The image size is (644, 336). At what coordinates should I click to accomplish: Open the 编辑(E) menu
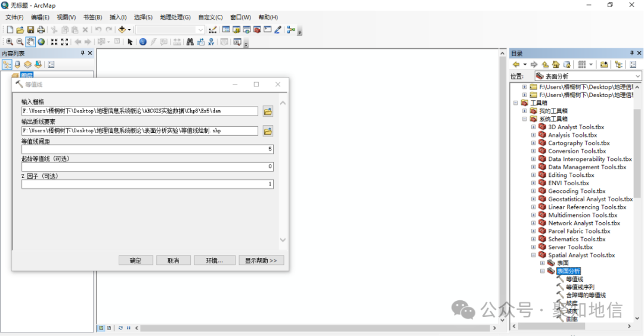click(40, 17)
